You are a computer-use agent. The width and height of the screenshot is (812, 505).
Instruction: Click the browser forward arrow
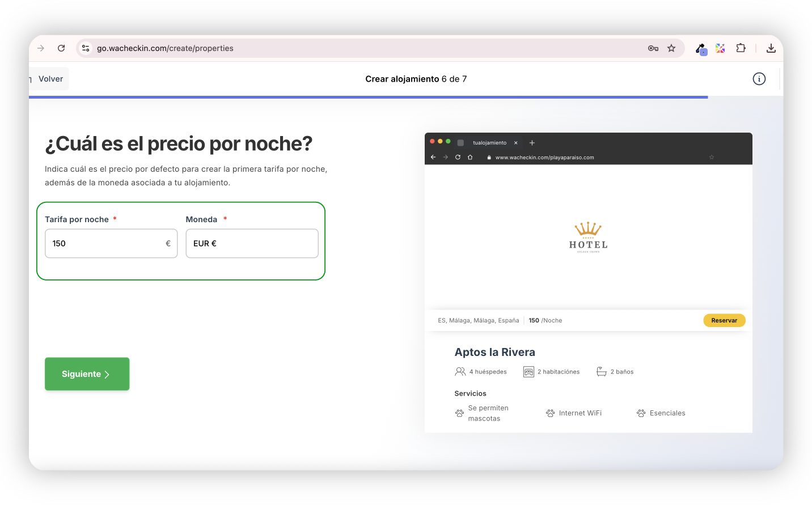(41, 48)
